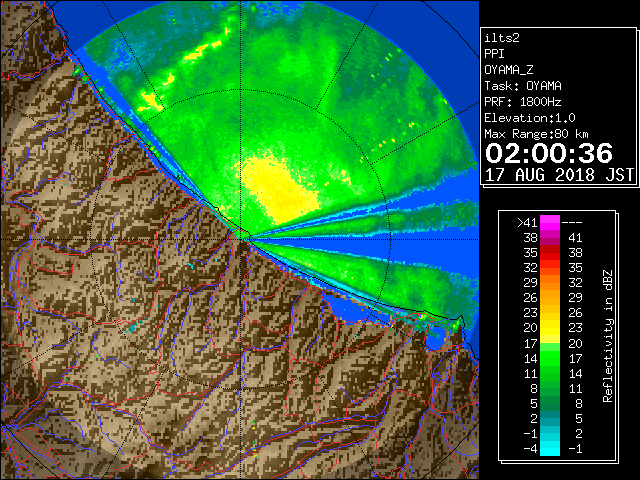Click the '-4' label at the bottom of the legend
Image resolution: width=640 pixels, height=480 pixels.
tap(531, 449)
